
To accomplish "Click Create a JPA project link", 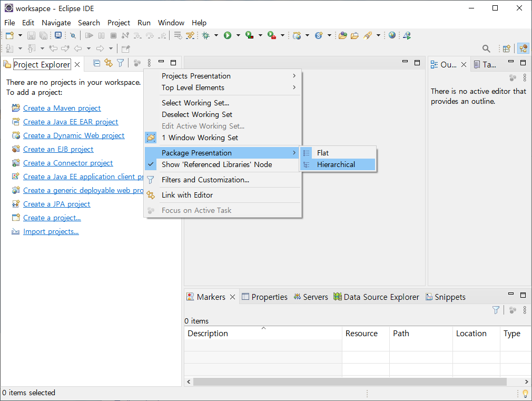I will pos(57,204).
